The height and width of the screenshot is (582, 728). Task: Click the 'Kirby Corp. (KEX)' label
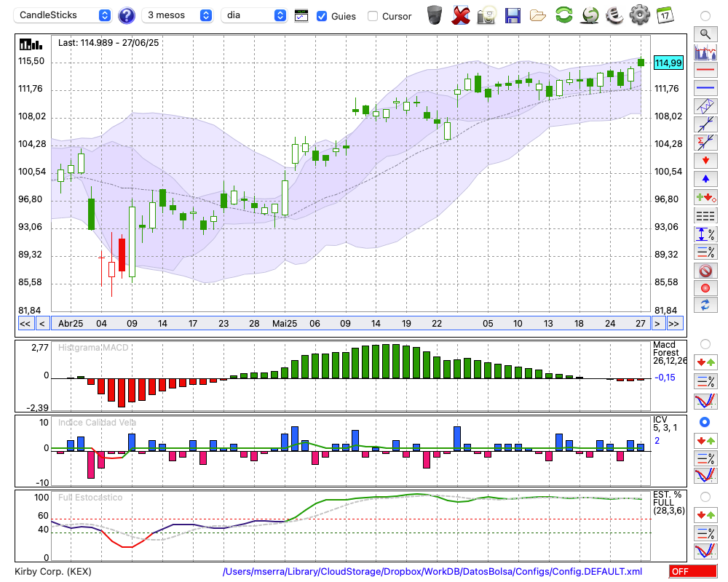click(x=53, y=571)
